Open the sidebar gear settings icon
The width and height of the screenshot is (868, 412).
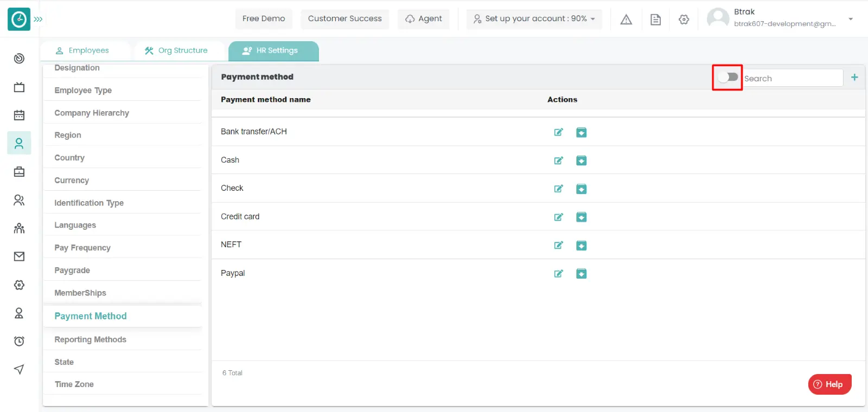tap(19, 285)
